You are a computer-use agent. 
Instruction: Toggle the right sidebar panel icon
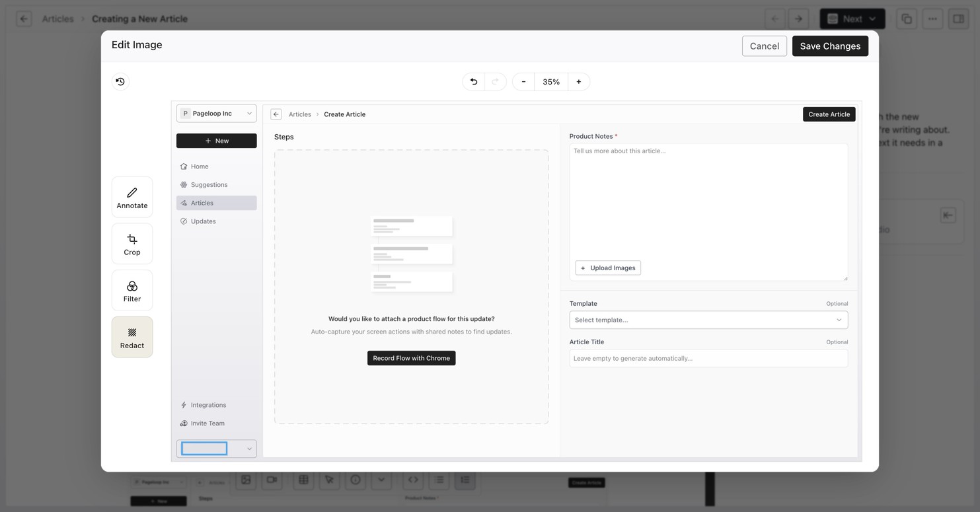point(958,18)
